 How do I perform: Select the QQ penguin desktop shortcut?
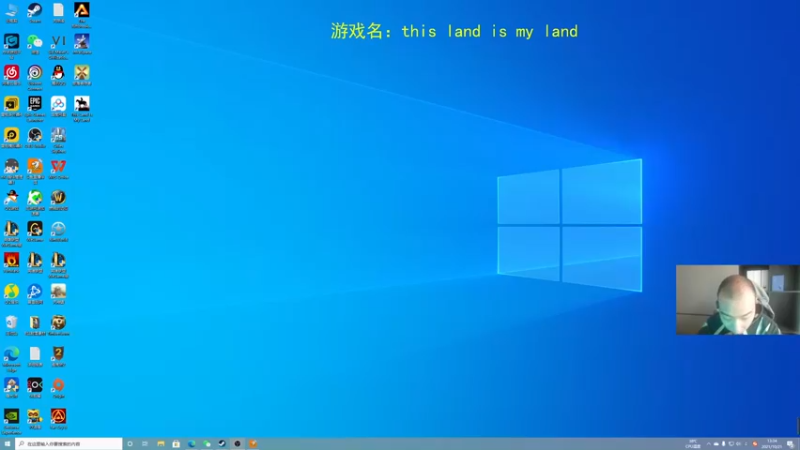coord(58,74)
